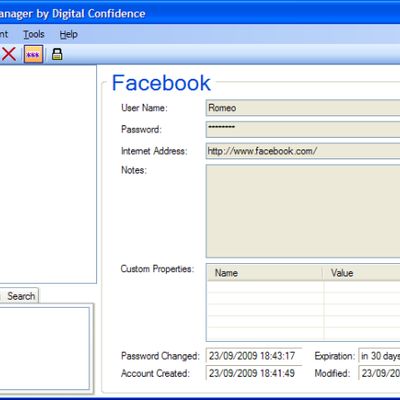Image resolution: width=400 pixels, height=400 pixels.
Task: Click the Custom Properties label
Action: coord(157,269)
